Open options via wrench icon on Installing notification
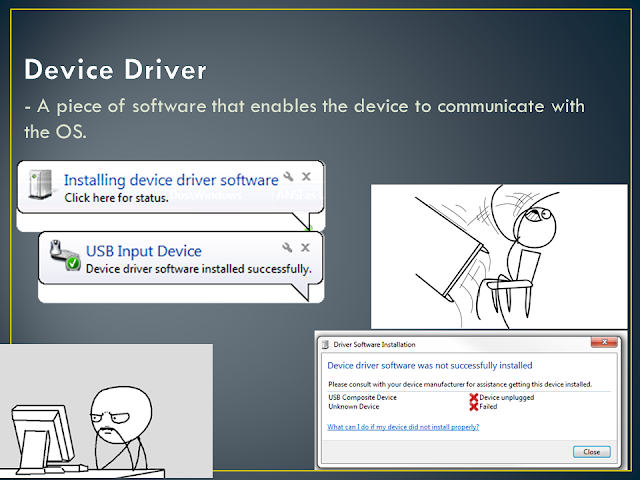 point(288,177)
